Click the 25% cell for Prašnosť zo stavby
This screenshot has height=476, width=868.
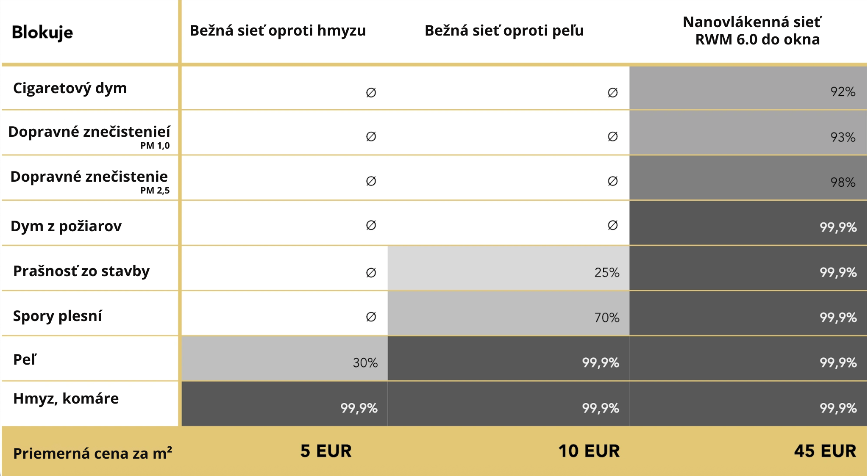click(x=509, y=268)
